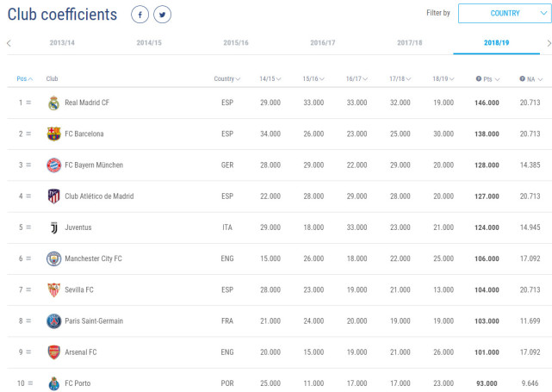Click the Pts info icon
This screenshot has width=552, height=392.
pyautogui.click(x=479, y=78)
